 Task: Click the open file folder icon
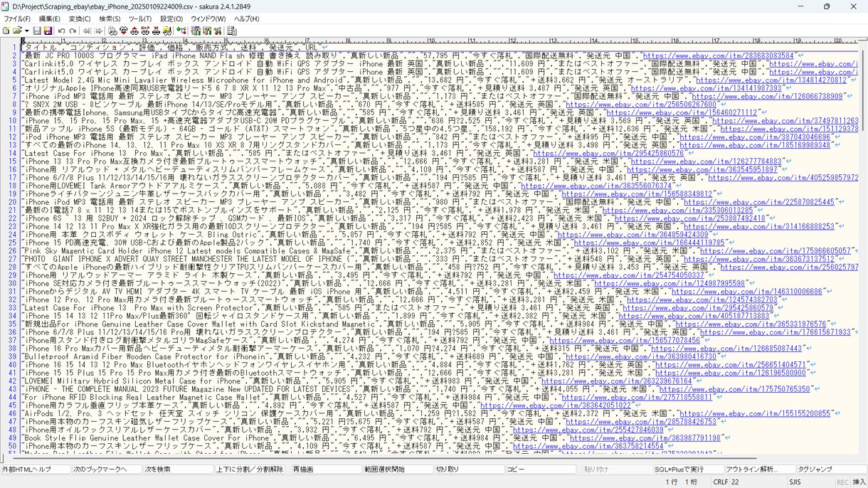click(x=16, y=31)
